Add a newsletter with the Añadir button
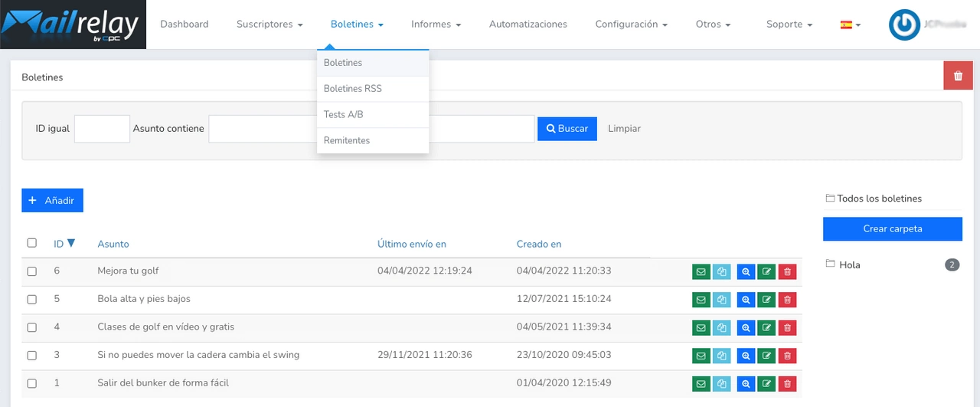The height and width of the screenshot is (407, 980). point(52,200)
